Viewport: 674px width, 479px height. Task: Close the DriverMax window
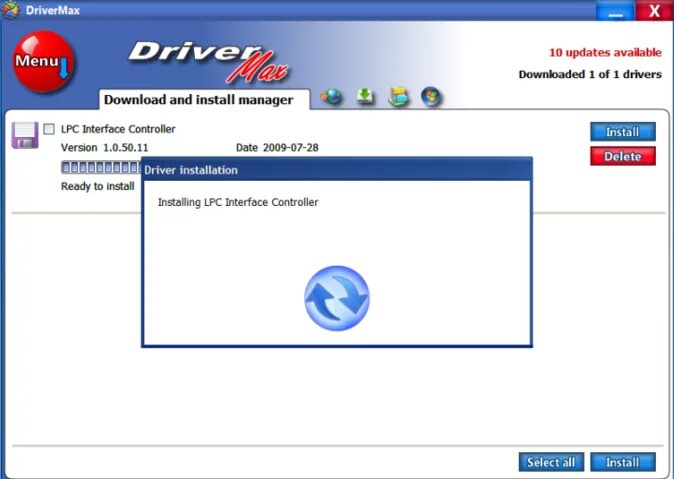pyautogui.click(x=654, y=11)
